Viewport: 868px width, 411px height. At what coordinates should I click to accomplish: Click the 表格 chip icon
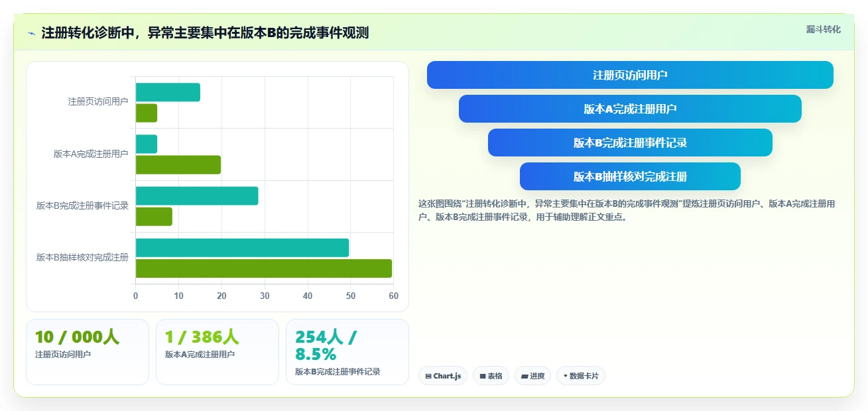(x=483, y=377)
